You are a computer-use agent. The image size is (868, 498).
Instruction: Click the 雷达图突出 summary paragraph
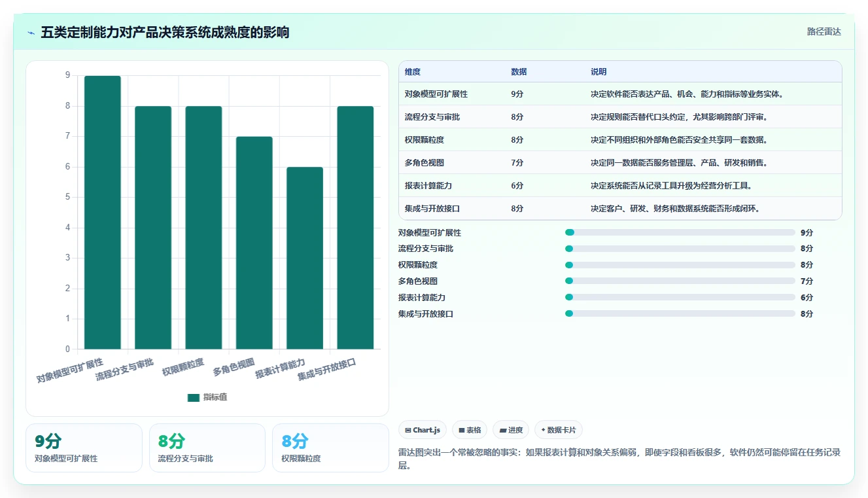click(x=619, y=459)
